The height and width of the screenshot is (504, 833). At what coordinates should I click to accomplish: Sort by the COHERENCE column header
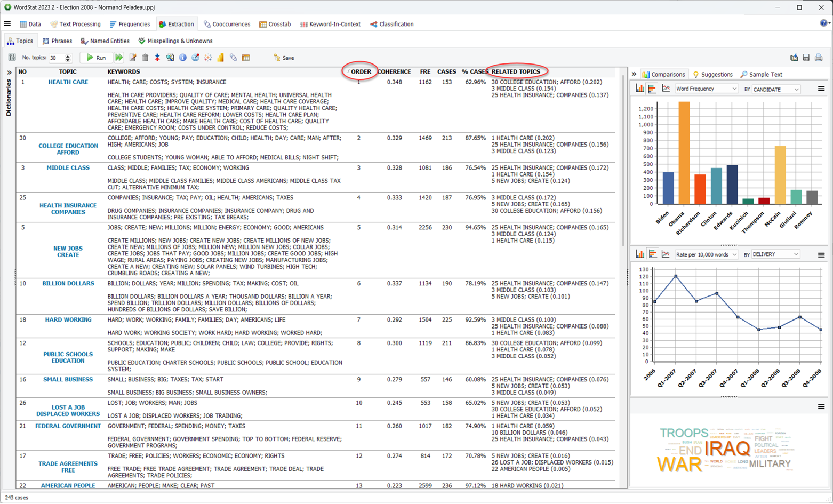tap(394, 71)
